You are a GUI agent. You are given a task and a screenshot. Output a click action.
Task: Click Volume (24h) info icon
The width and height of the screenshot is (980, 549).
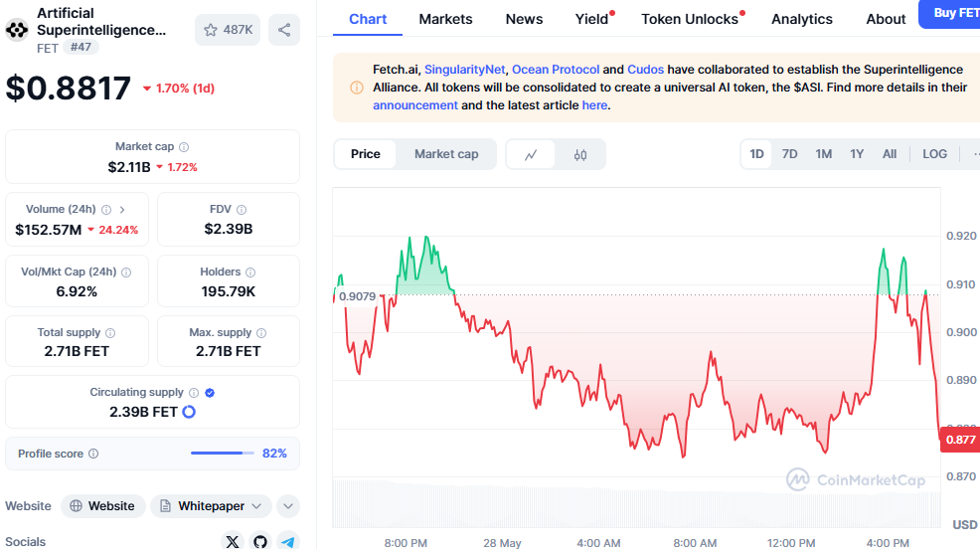[x=106, y=210]
